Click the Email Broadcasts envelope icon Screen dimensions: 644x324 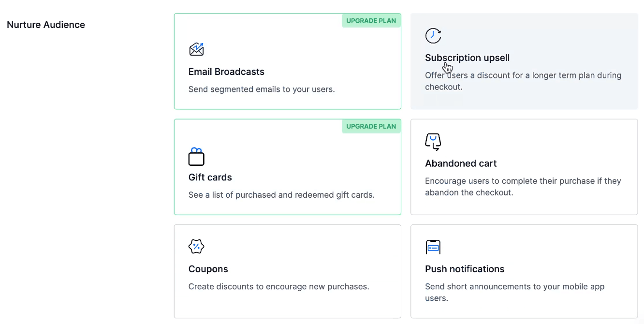point(196,49)
